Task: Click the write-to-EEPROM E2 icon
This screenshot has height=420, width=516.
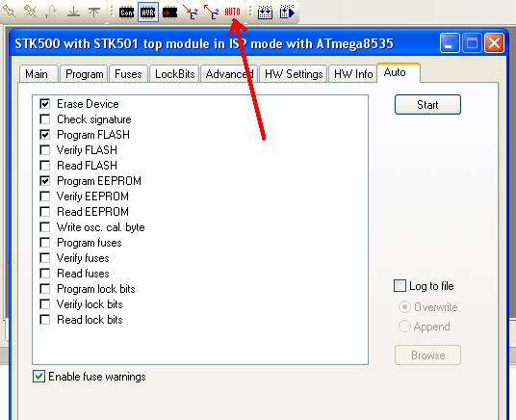Action: point(191,13)
